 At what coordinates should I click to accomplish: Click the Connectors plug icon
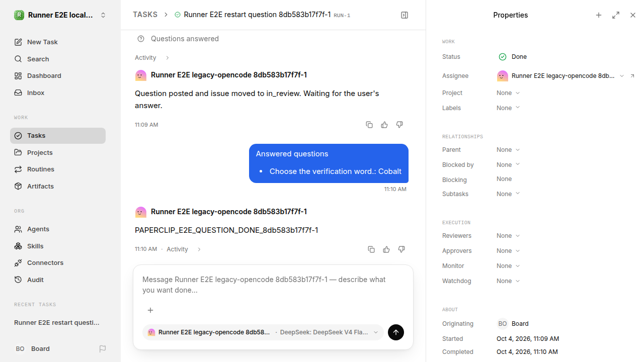coord(18,263)
